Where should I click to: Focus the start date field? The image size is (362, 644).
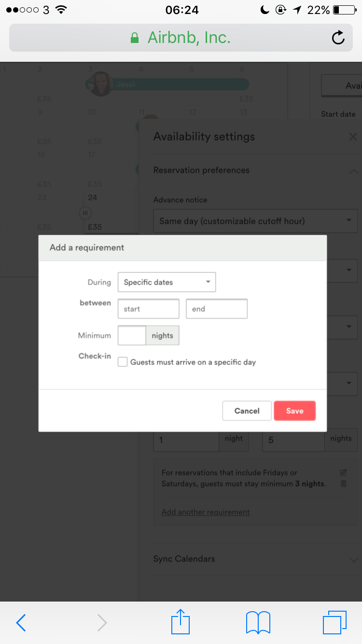149,309
